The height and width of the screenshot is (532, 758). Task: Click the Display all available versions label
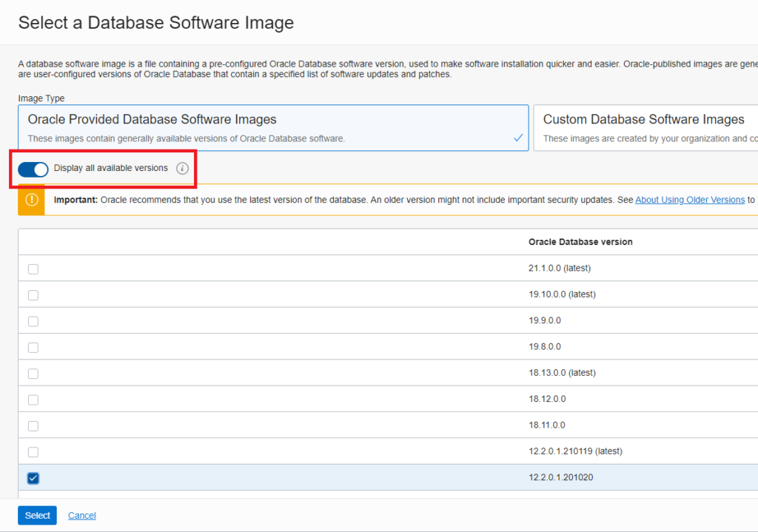pyautogui.click(x=111, y=168)
